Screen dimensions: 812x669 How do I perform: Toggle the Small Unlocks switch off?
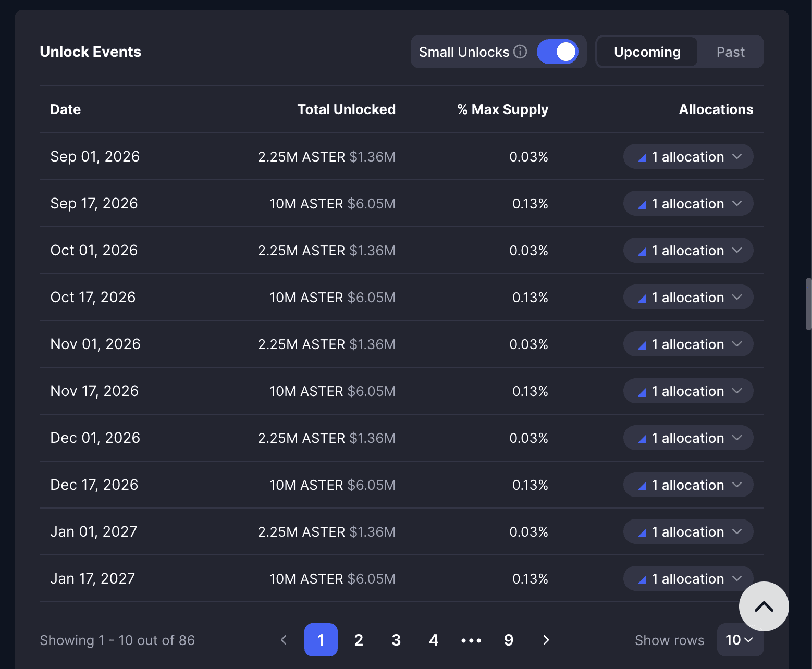(558, 52)
